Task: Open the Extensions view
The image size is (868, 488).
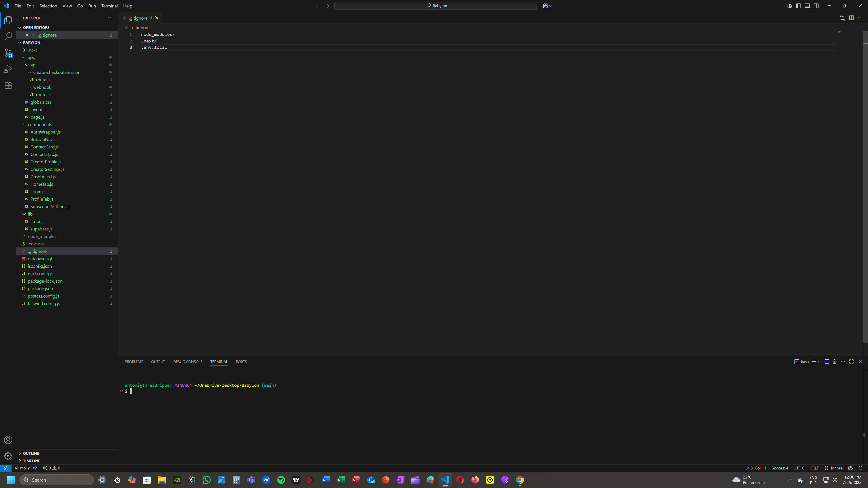Action: point(8,85)
